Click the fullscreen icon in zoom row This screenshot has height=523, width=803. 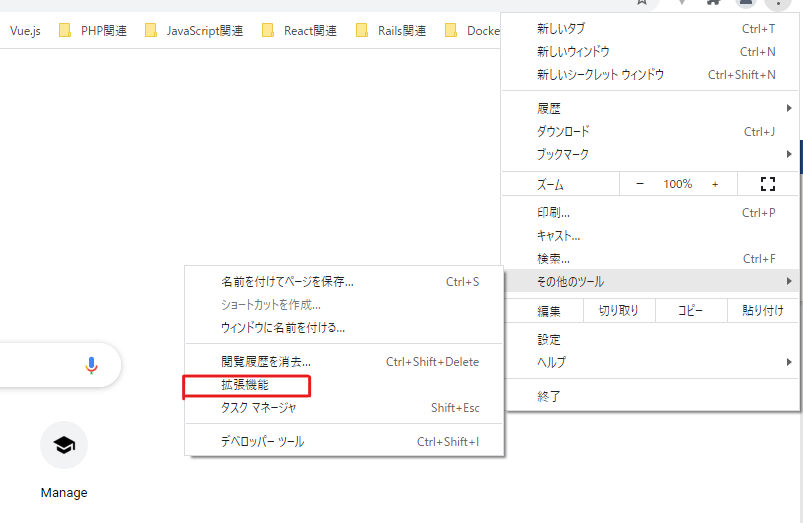click(x=768, y=184)
